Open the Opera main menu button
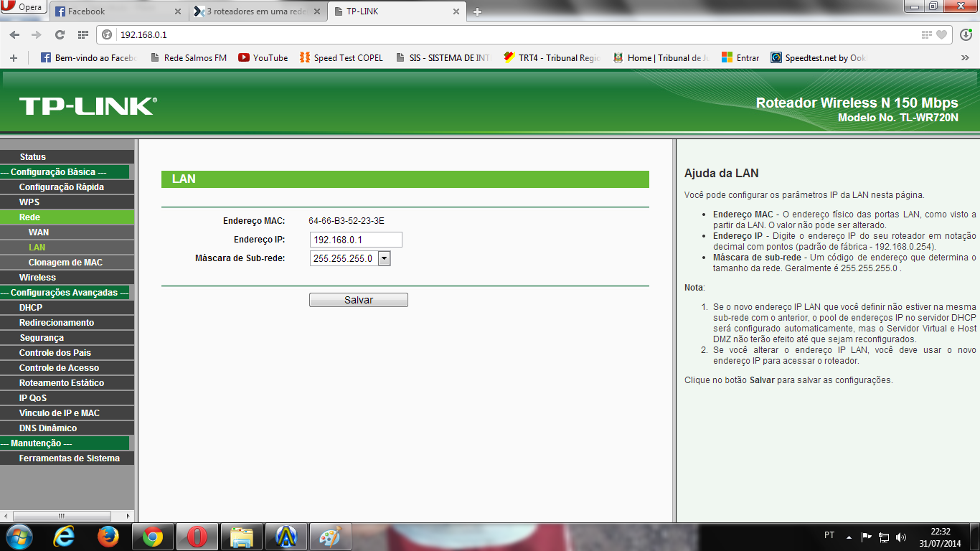This screenshot has width=980, height=551. pyautogui.click(x=24, y=7)
